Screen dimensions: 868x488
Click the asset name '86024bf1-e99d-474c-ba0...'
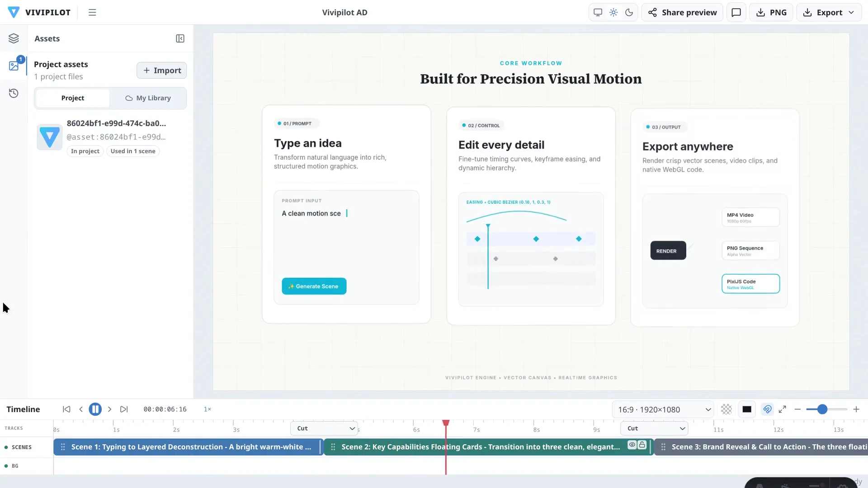pyautogui.click(x=116, y=123)
